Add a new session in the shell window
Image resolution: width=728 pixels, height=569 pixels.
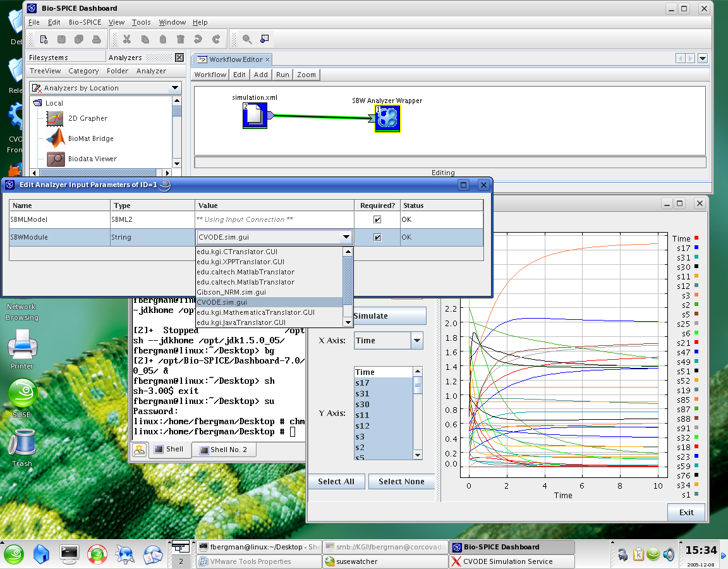click(x=139, y=450)
